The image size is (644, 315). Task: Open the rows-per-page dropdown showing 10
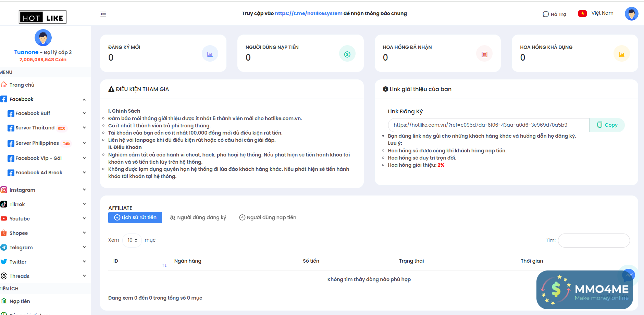(x=132, y=240)
